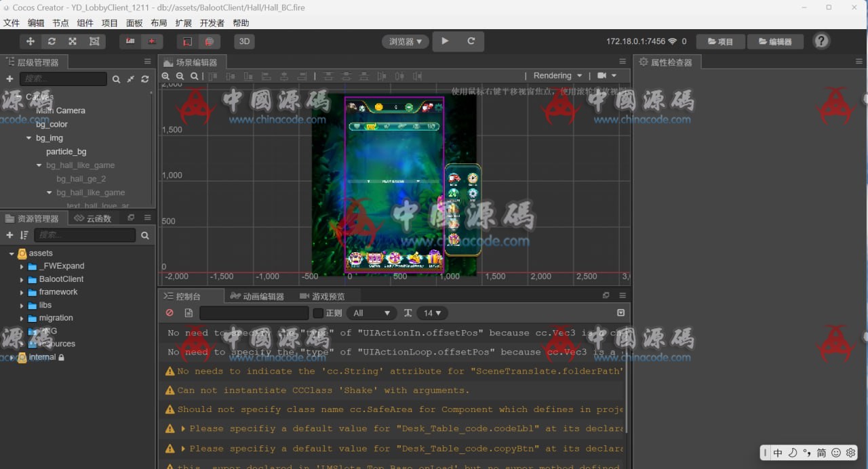Click the Play preview button
Image resolution: width=868 pixels, height=469 pixels.
pyautogui.click(x=445, y=41)
